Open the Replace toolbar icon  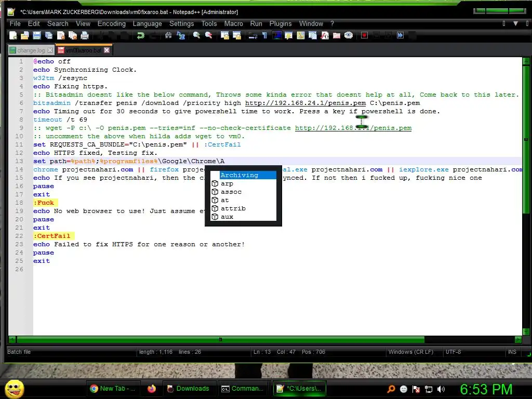(x=180, y=35)
